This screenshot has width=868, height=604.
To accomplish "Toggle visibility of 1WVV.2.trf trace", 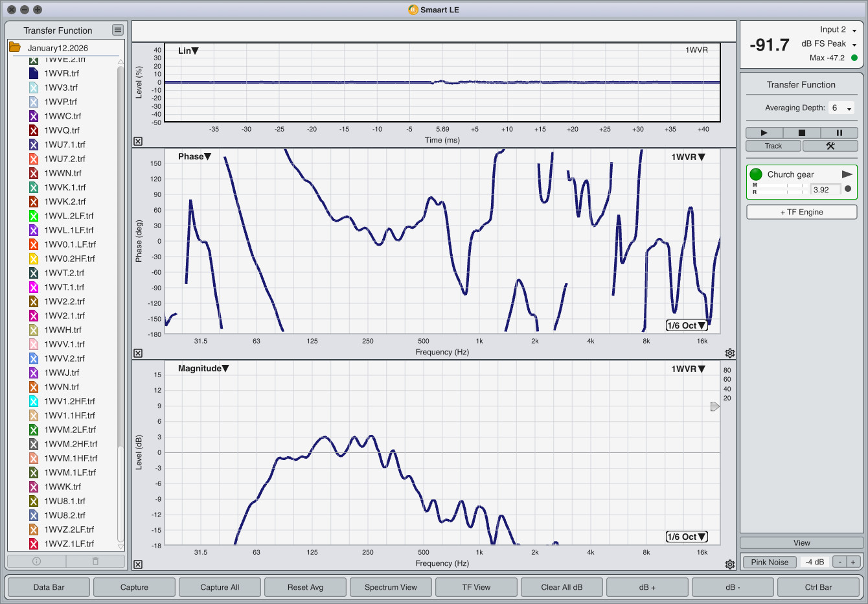I will 34,358.
